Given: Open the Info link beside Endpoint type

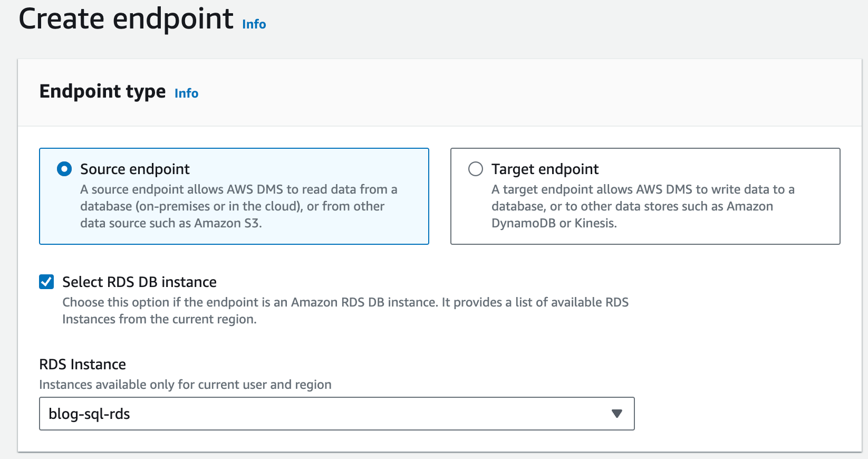Looking at the screenshot, I should point(187,93).
